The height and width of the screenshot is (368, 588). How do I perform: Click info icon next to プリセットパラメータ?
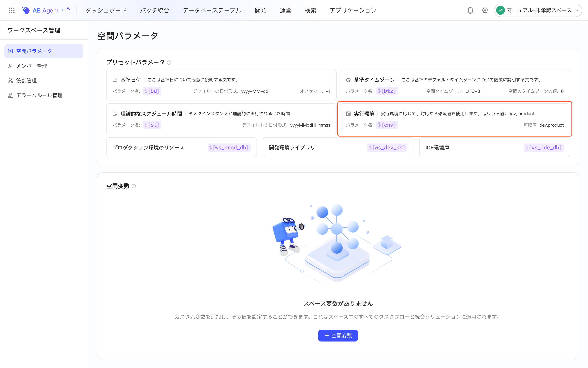click(169, 63)
